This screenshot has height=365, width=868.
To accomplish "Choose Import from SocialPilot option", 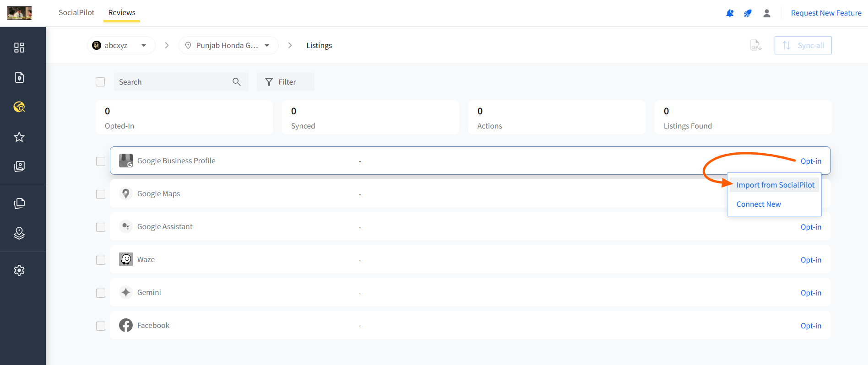I will click(x=775, y=185).
